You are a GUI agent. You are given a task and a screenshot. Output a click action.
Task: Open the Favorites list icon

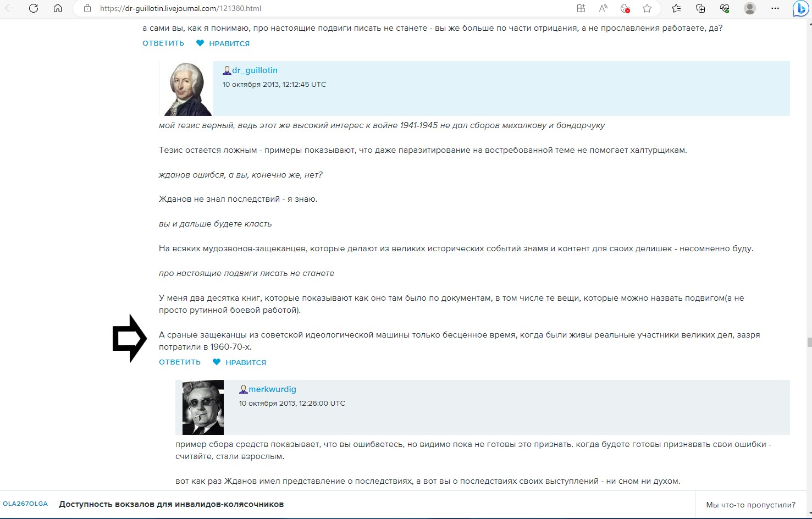click(x=676, y=8)
